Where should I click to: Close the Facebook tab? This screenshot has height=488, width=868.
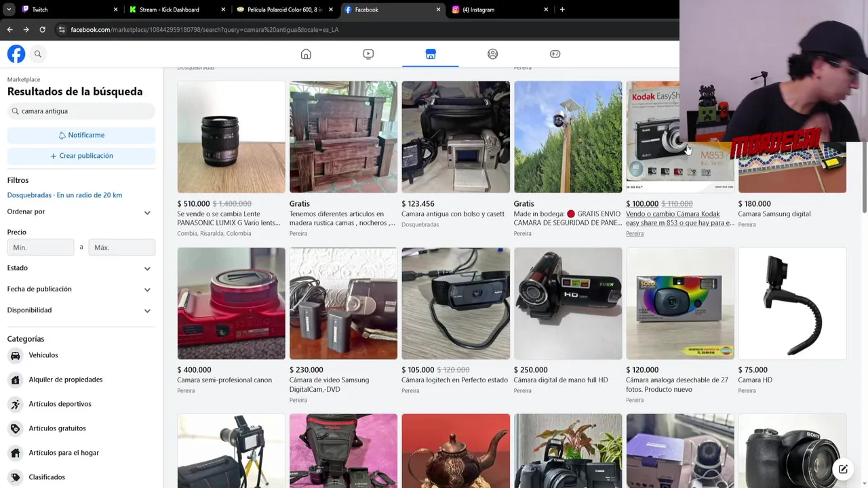438,9
